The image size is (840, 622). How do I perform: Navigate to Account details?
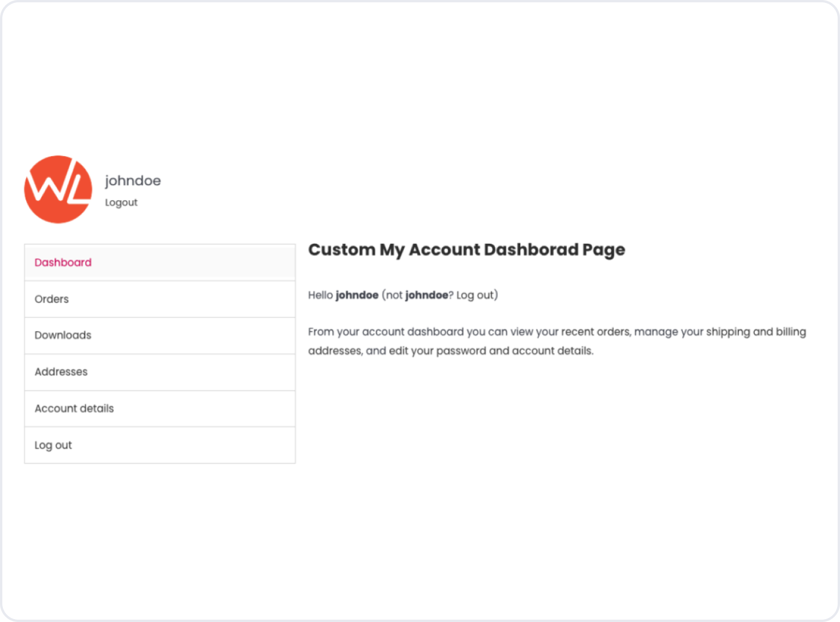point(74,408)
